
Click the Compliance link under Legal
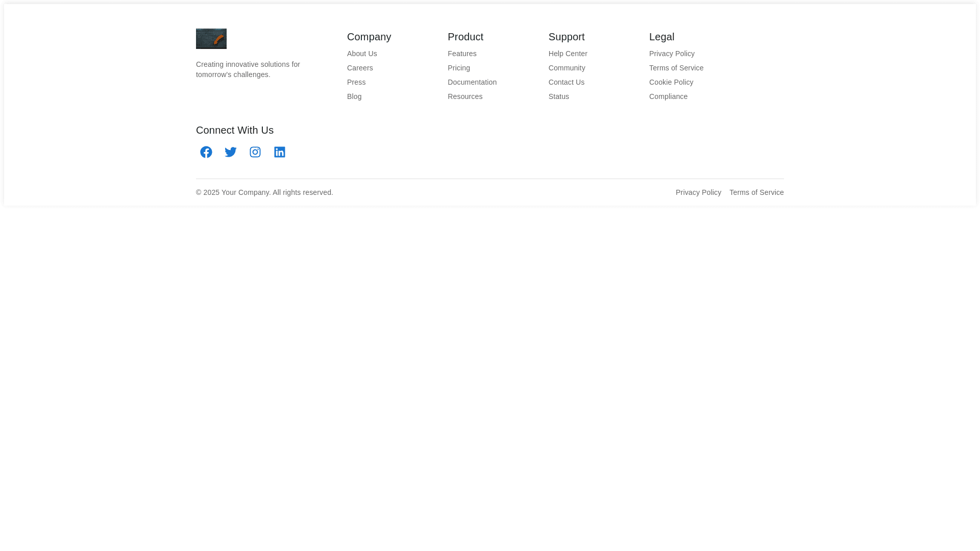pos(668,96)
